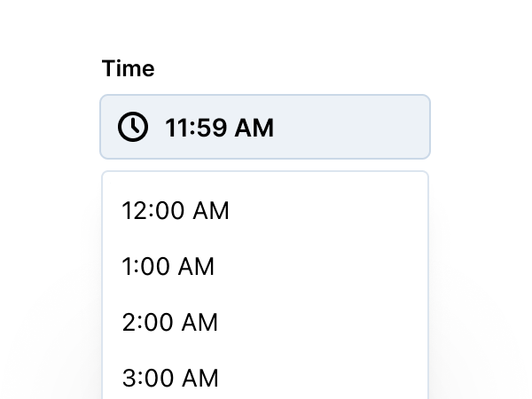Pick the midnight 12:00 AM entry
Screen dimensions: 532x399
coord(176,211)
